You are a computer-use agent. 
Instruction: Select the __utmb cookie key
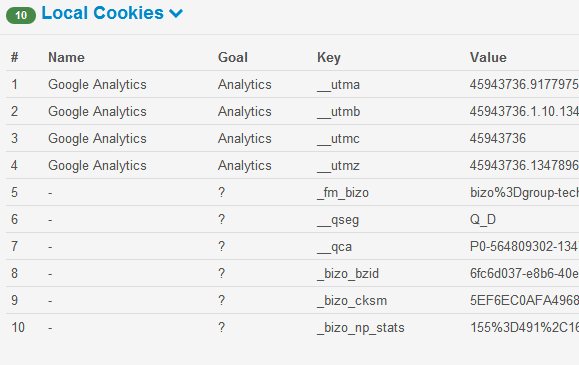tap(338, 112)
